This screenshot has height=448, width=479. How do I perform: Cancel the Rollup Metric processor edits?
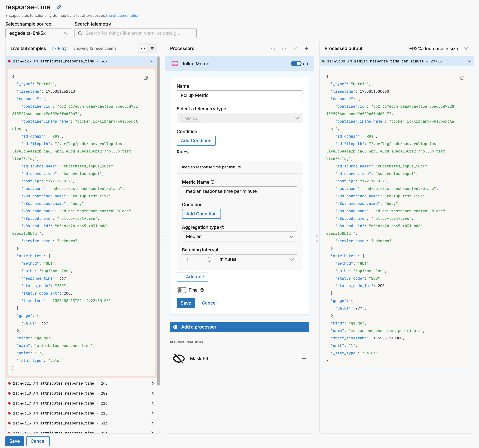point(209,303)
